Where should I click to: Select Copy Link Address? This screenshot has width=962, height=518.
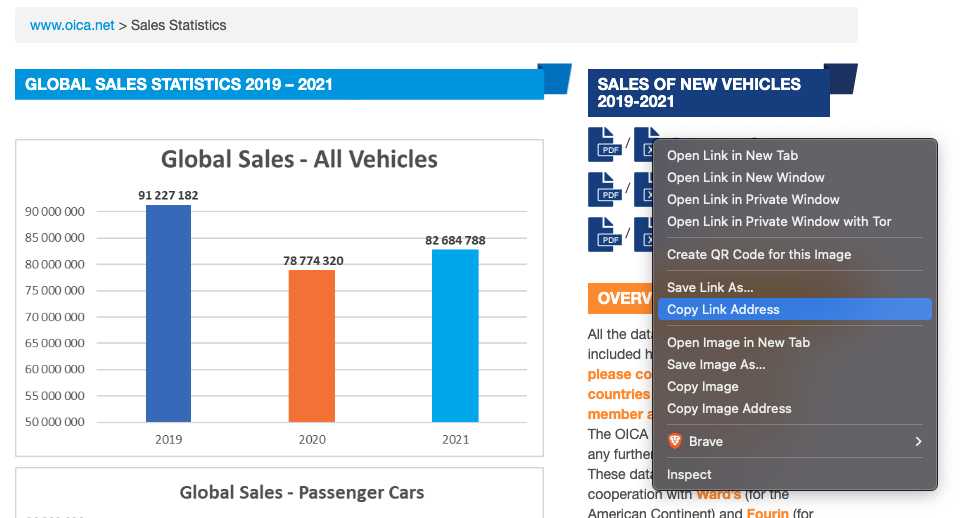click(723, 310)
